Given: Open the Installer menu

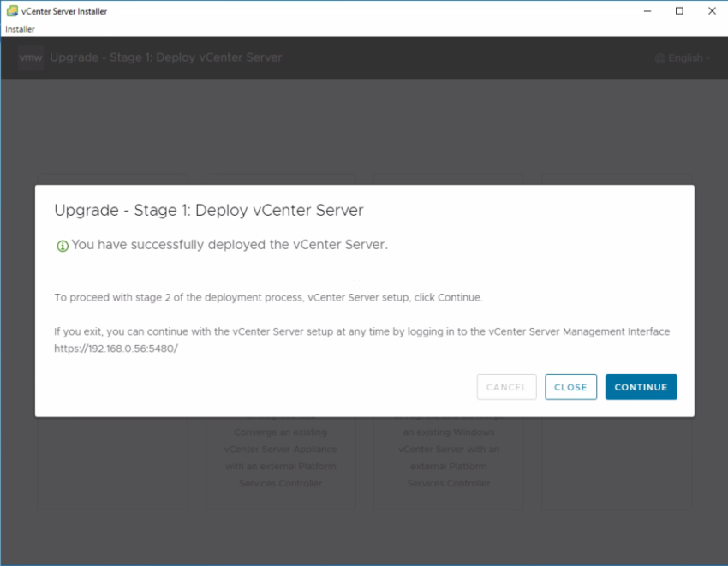Looking at the screenshot, I should point(19,28).
